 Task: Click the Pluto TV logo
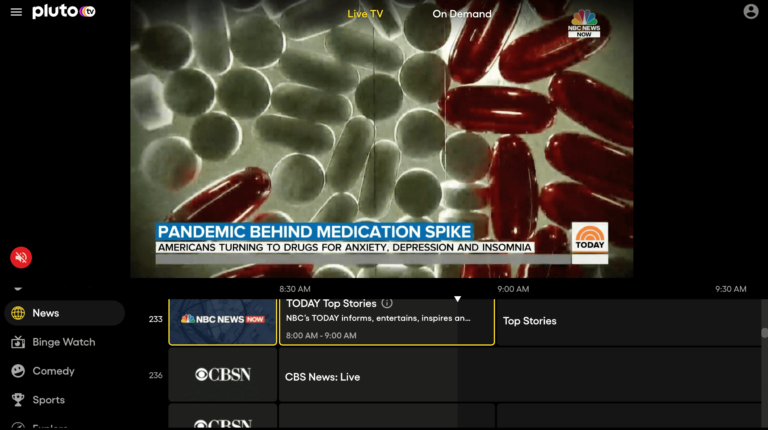pyautogui.click(x=63, y=12)
